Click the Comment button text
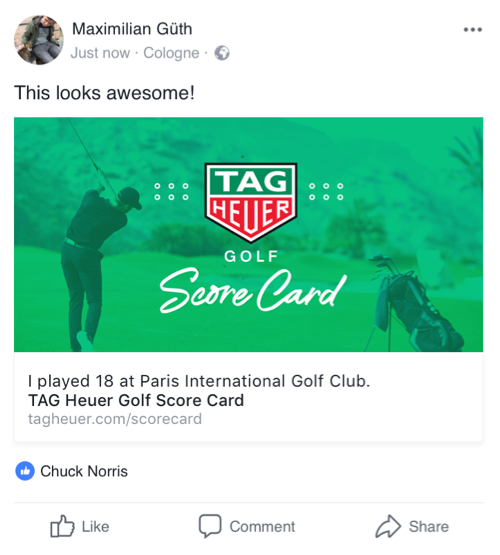Viewport: 500px width, 555px height. (x=262, y=527)
